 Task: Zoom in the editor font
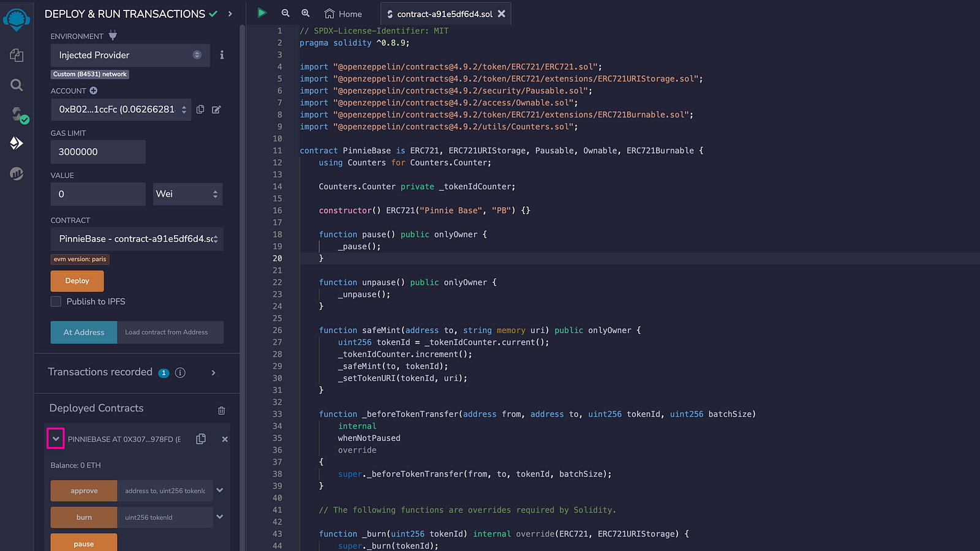[x=306, y=13]
